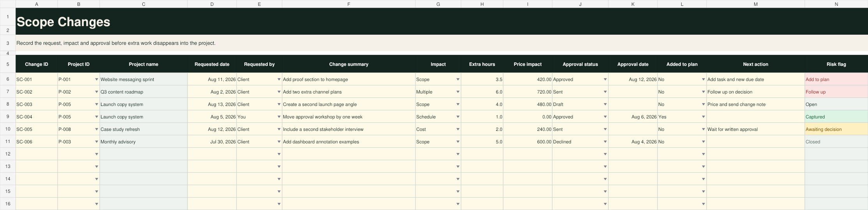Image resolution: width=868 pixels, height=210 pixels.
Task: Select the Follow up risk flag
Action: tap(836, 92)
